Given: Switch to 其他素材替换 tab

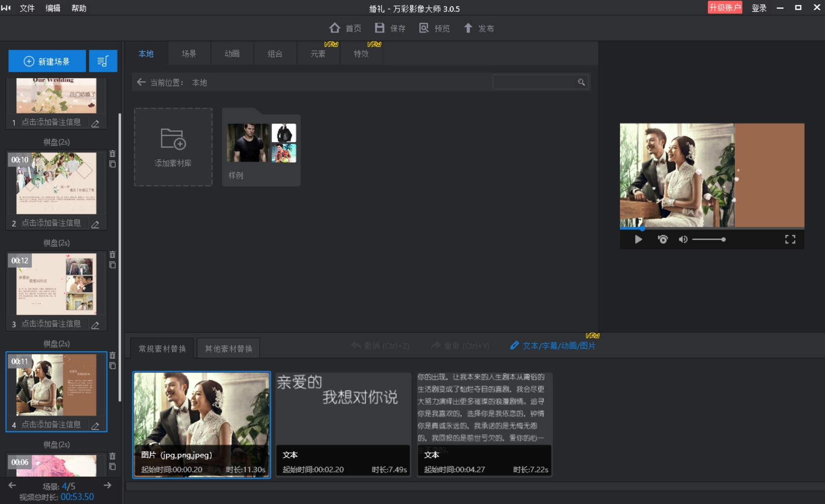Looking at the screenshot, I should (229, 349).
